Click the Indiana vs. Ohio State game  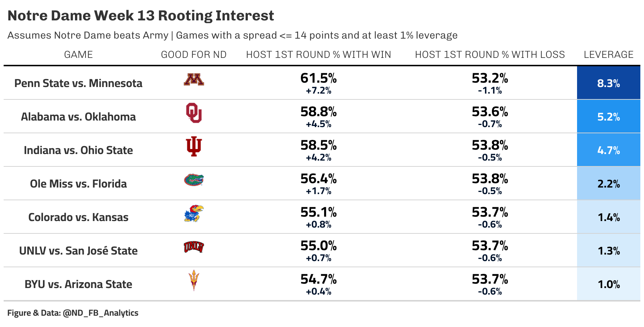click(x=79, y=150)
